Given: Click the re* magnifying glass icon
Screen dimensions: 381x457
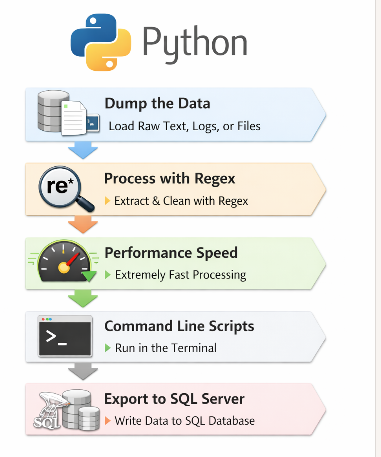Looking at the screenshot, I should (x=66, y=189).
